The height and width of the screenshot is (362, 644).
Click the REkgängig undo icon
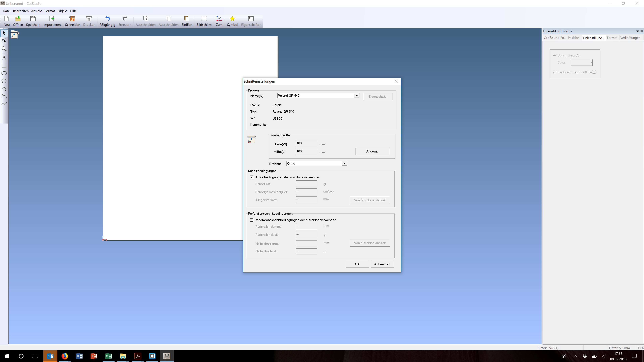pyautogui.click(x=108, y=19)
